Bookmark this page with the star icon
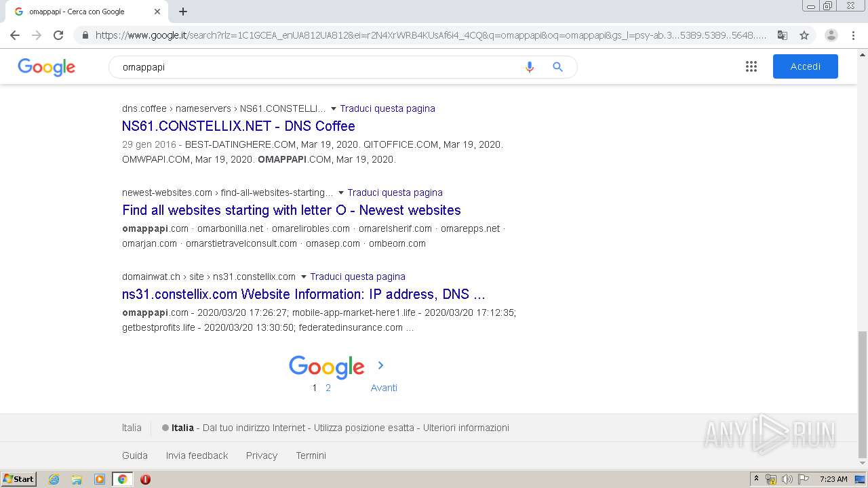 pyautogui.click(x=804, y=35)
